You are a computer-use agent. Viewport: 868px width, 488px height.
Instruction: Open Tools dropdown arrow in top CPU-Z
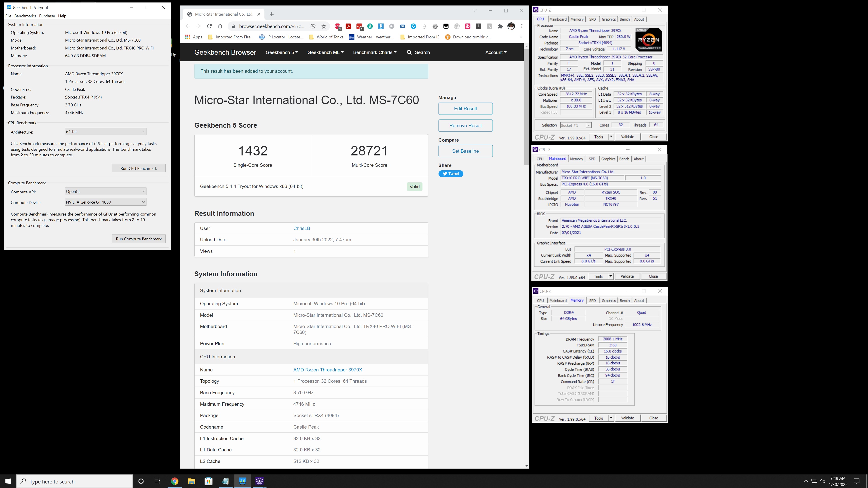[611, 137]
